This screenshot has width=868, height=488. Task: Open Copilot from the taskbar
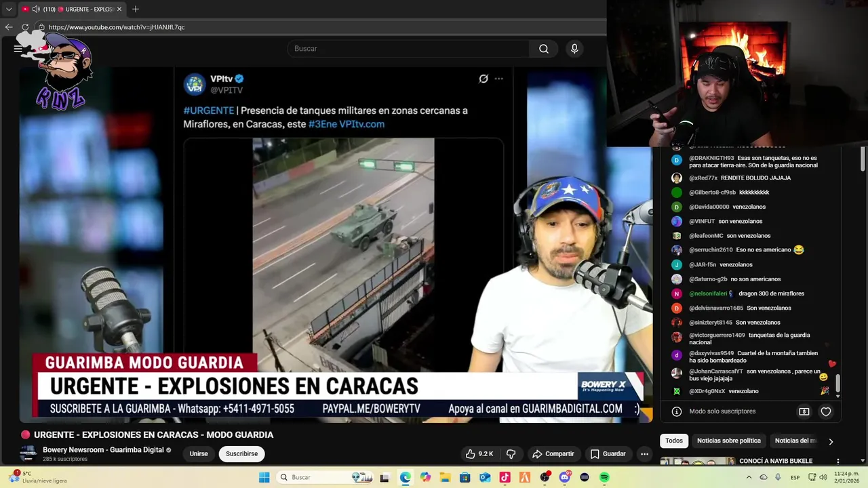pos(425,477)
